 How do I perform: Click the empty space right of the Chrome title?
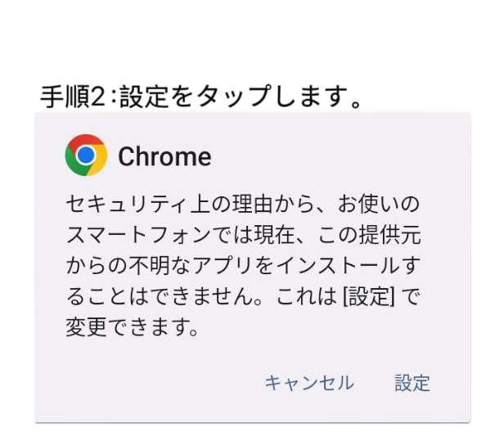click(x=344, y=156)
